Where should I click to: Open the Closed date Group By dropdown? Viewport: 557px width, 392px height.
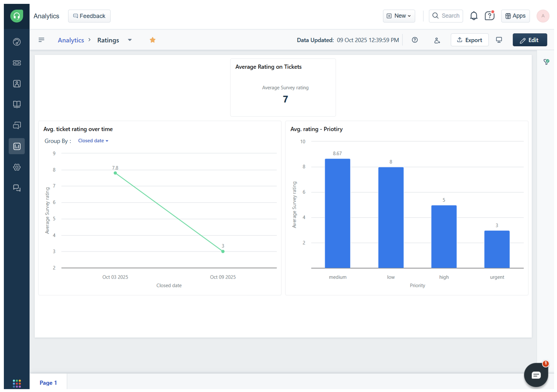tap(93, 141)
